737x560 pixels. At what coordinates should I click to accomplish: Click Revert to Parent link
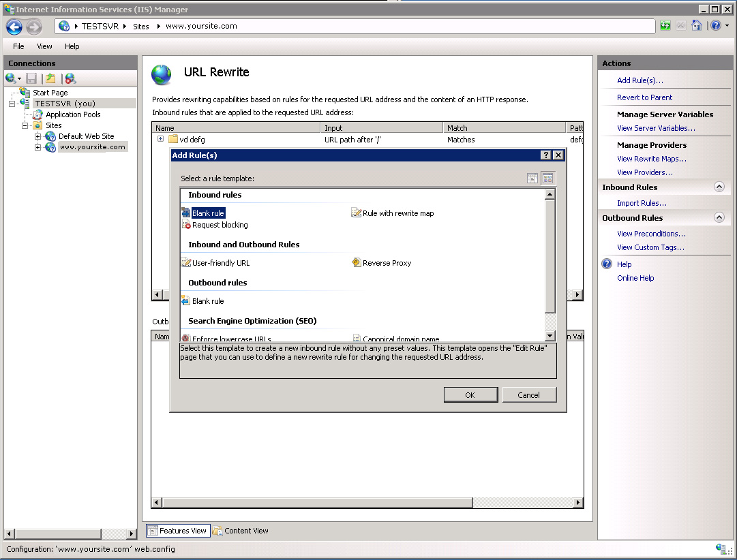pos(644,97)
